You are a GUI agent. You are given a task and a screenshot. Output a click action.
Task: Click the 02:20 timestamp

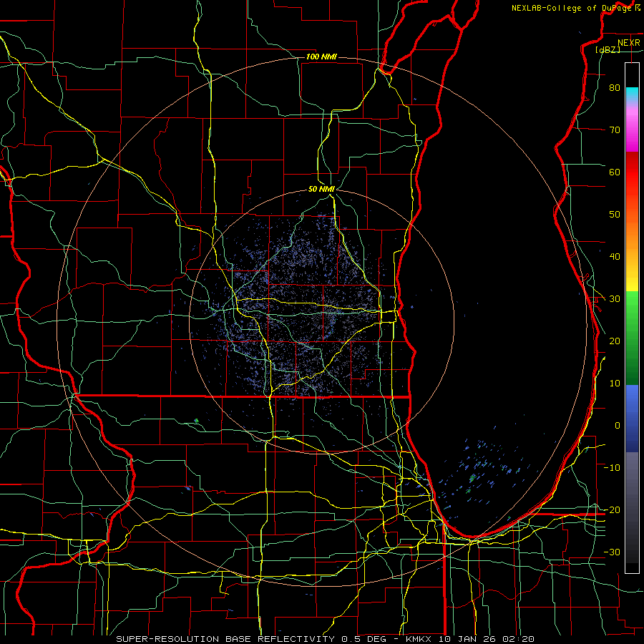coord(518,639)
